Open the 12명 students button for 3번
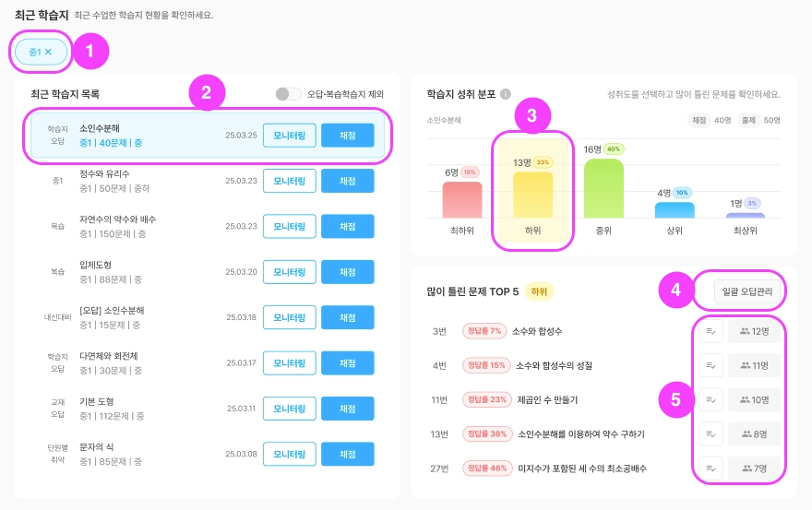The width and height of the screenshot is (812, 510). [x=754, y=331]
